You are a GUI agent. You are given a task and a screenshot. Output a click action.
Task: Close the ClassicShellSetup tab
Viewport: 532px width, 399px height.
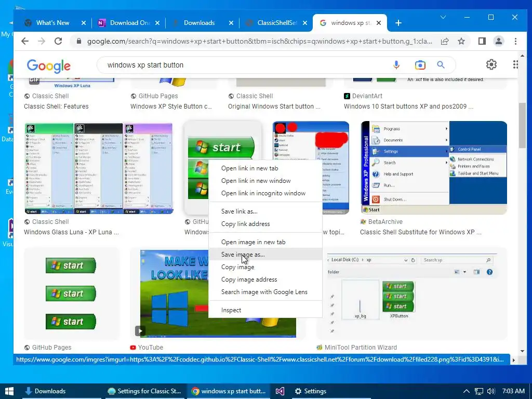[x=304, y=23]
